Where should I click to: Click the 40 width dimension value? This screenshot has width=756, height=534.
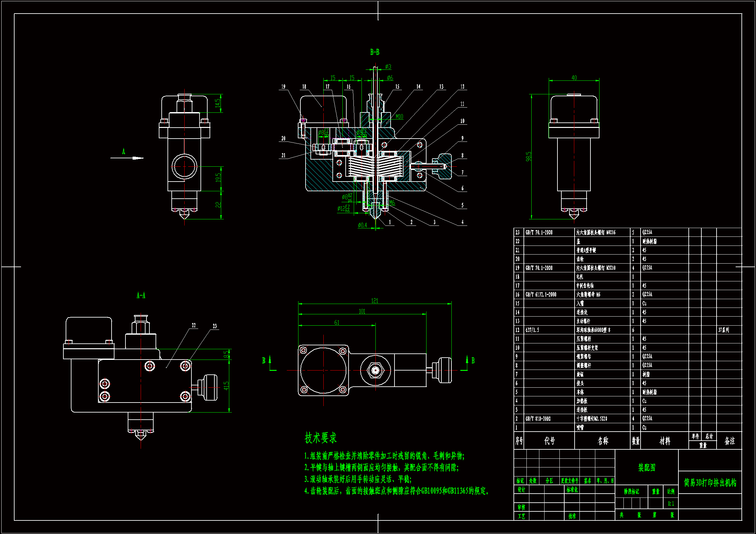574,78
